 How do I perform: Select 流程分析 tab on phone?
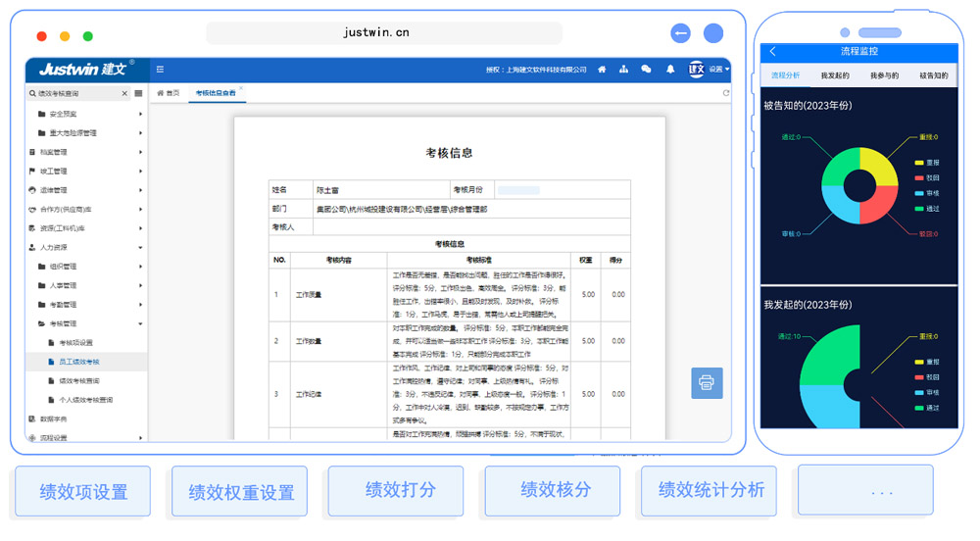click(x=786, y=74)
